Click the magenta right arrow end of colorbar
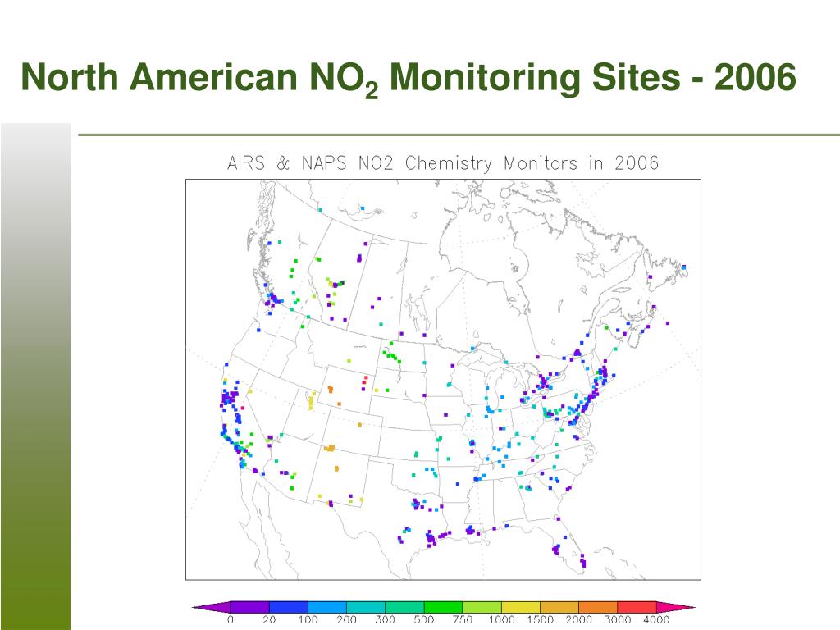This screenshot has height=630, width=840. click(x=676, y=607)
